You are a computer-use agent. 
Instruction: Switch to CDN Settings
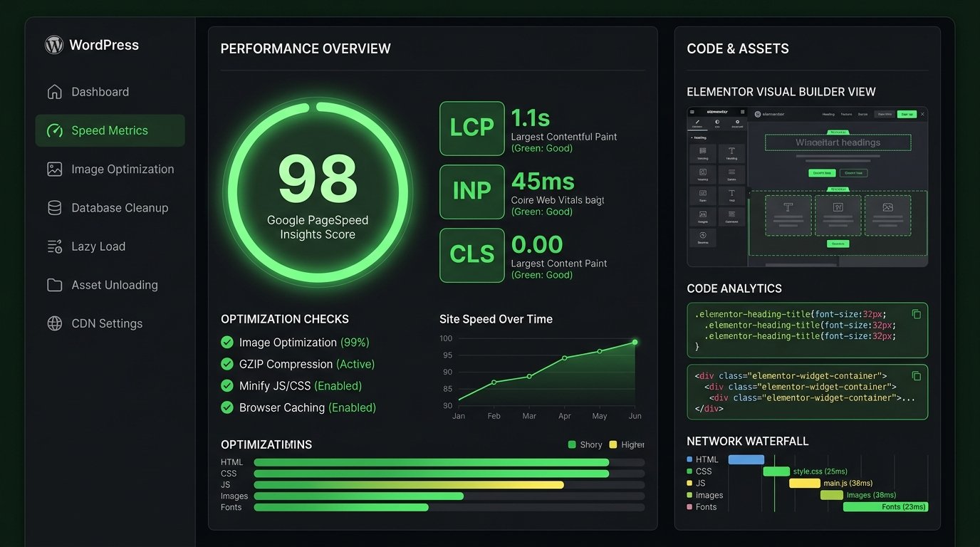click(110, 323)
